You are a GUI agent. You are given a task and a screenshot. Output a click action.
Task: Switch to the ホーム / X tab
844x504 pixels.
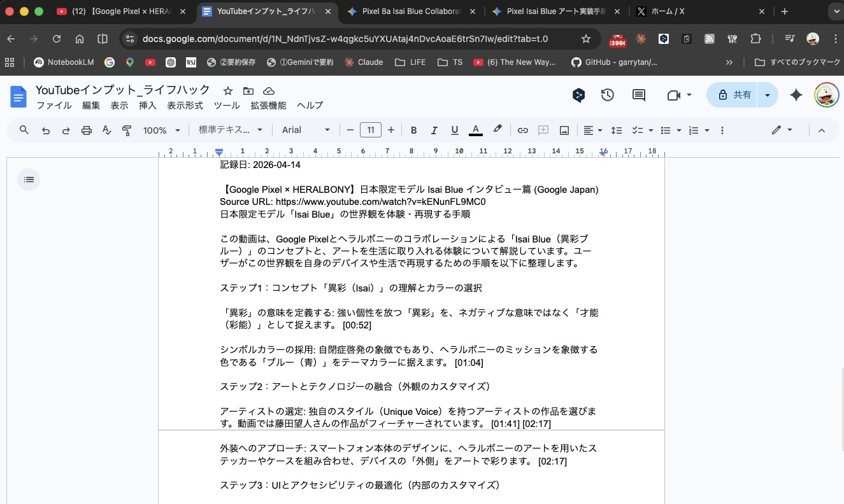[669, 11]
